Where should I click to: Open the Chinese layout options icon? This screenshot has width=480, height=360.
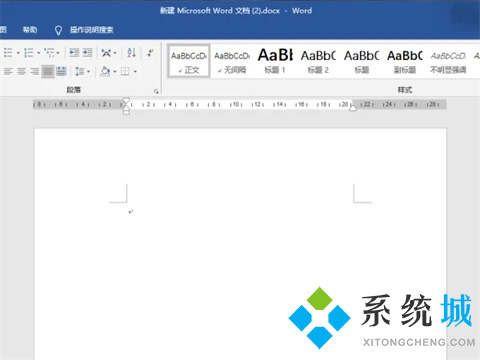click(x=106, y=53)
